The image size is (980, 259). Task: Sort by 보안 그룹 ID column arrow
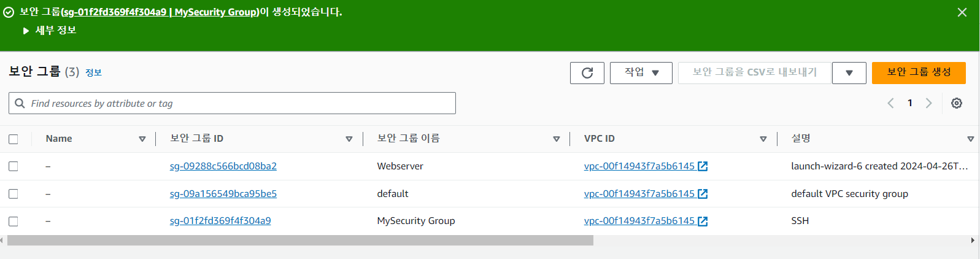pyautogui.click(x=349, y=139)
